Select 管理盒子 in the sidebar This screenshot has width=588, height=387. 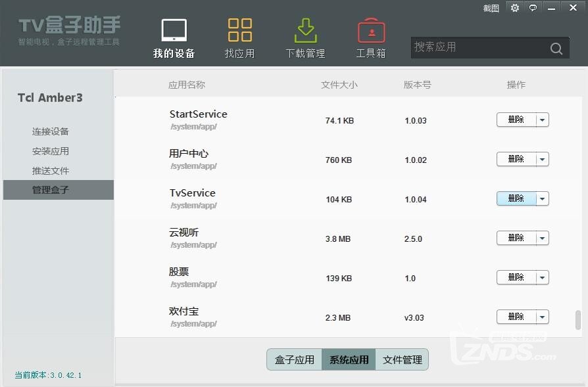[59, 190]
